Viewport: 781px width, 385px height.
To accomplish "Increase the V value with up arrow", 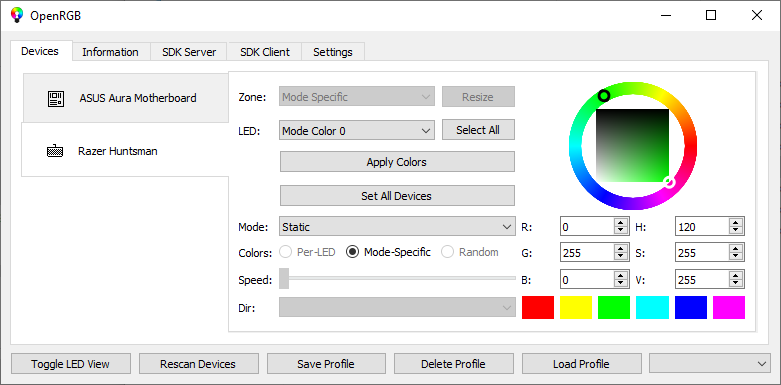I will pyautogui.click(x=736, y=275).
